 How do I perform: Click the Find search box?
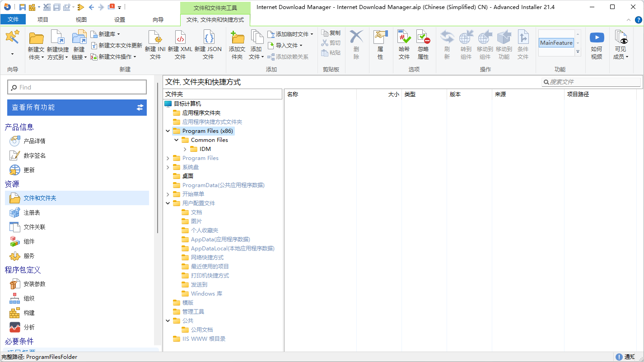coord(77,87)
